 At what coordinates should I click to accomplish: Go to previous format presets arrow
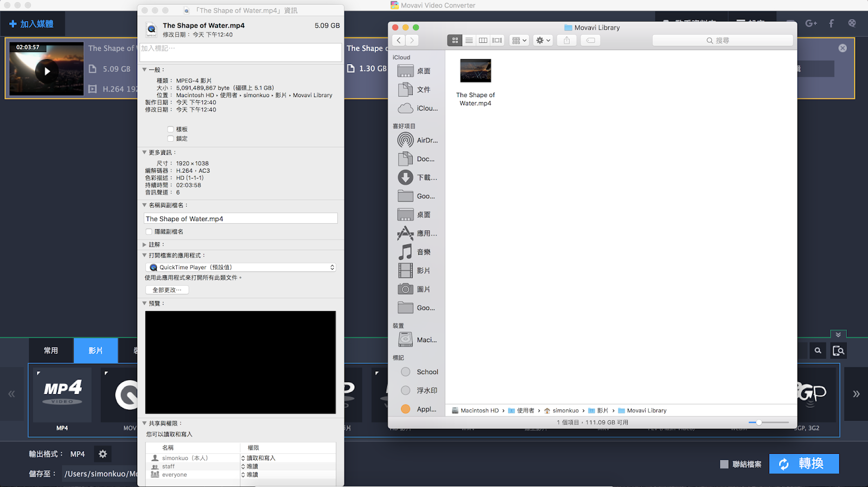click(x=11, y=394)
